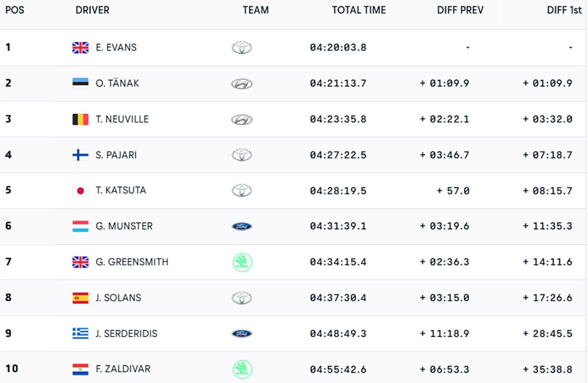Click the Ford logo in Munster's row

[x=242, y=226]
